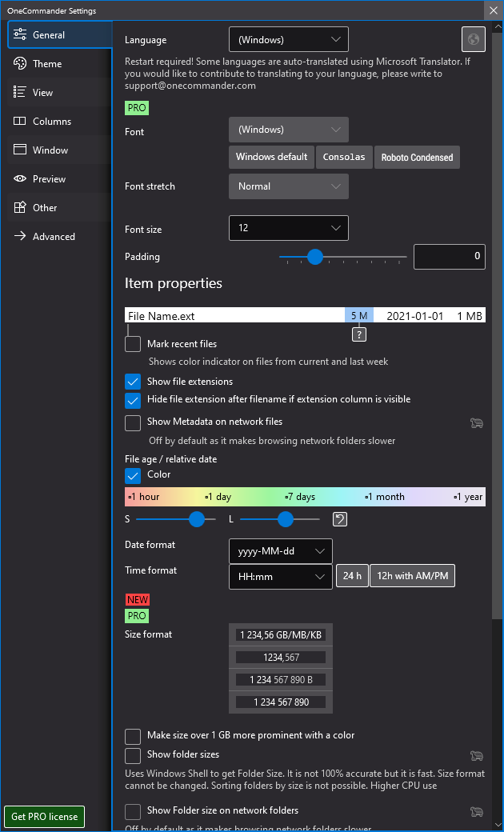The width and height of the screenshot is (504, 832).
Task: Expand the Font size dropdown
Action: (x=288, y=228)
